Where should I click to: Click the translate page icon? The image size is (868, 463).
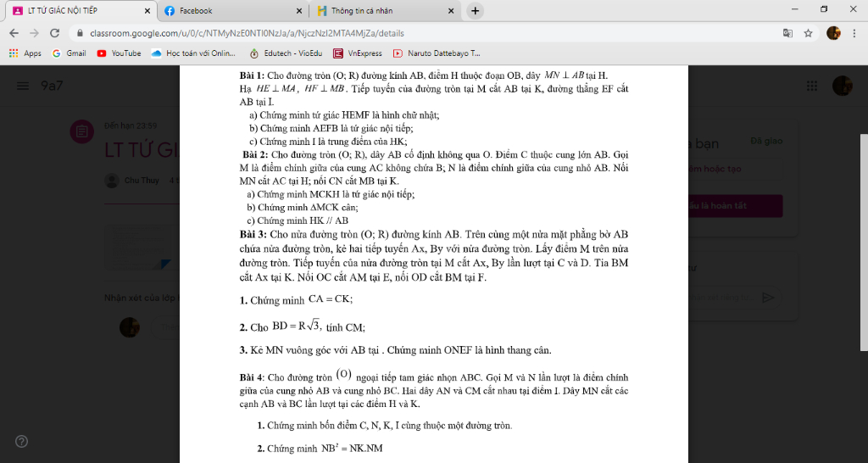coord(787,33)
